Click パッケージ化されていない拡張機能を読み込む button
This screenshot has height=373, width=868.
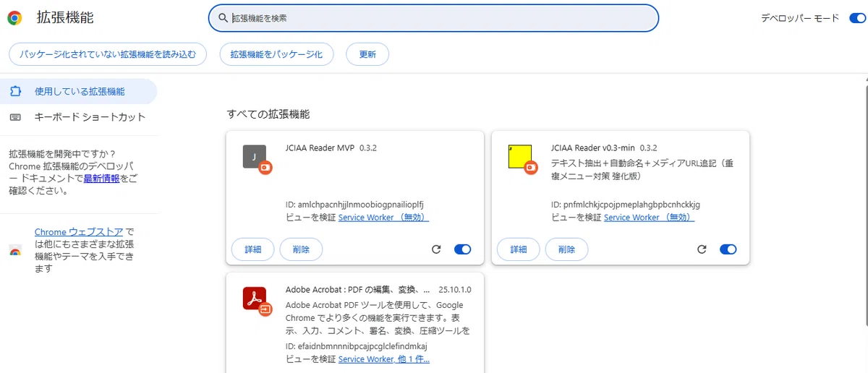click(x=108, y=54)
